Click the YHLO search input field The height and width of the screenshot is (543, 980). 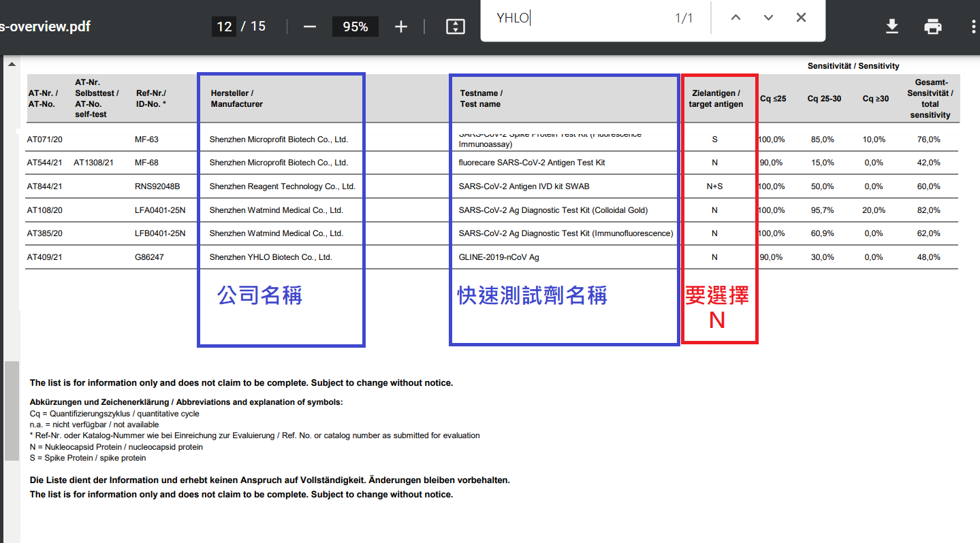(x=575, y=18)
